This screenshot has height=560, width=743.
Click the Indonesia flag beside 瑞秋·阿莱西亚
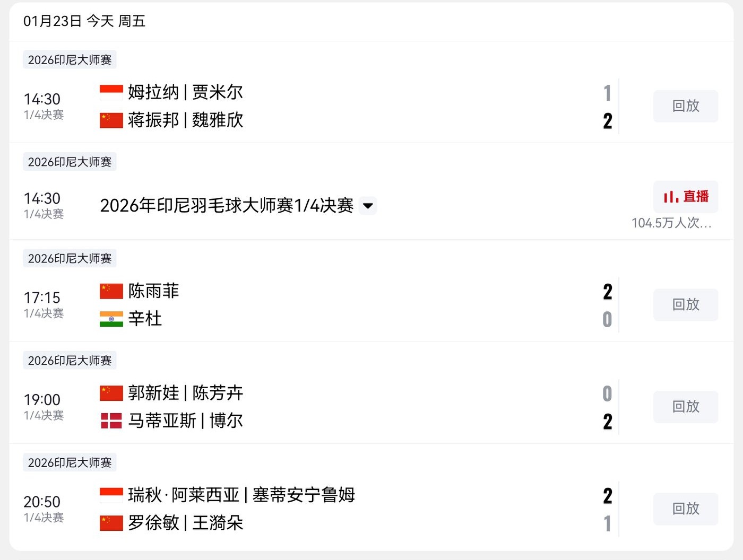111,495
